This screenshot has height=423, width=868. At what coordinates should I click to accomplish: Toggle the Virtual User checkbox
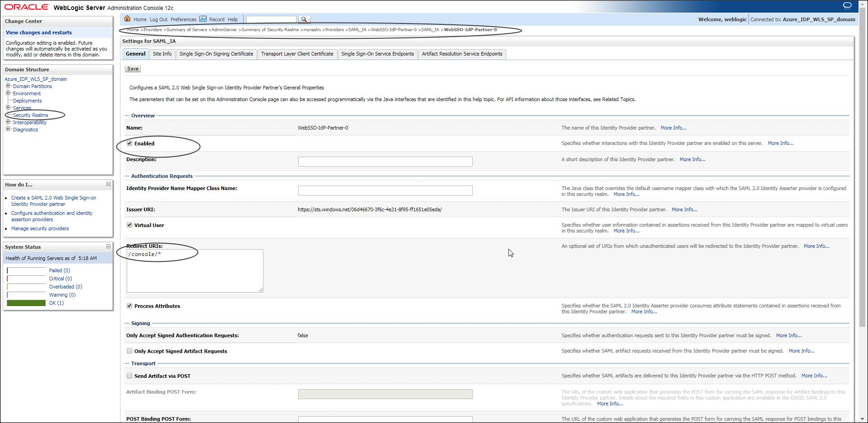click(x=129, y=225)
